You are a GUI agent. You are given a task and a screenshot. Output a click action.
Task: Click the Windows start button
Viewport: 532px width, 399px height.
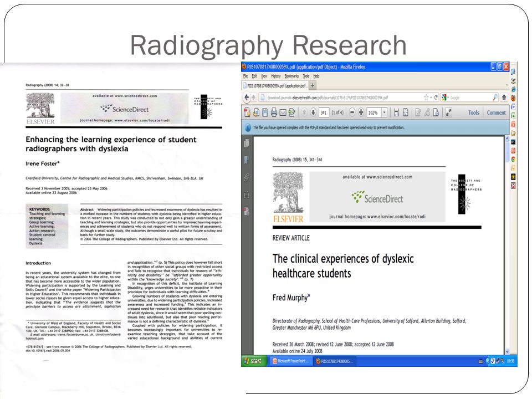253,361
